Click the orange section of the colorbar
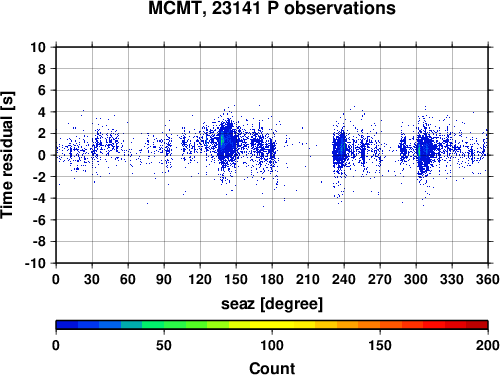 pos(358,325)
